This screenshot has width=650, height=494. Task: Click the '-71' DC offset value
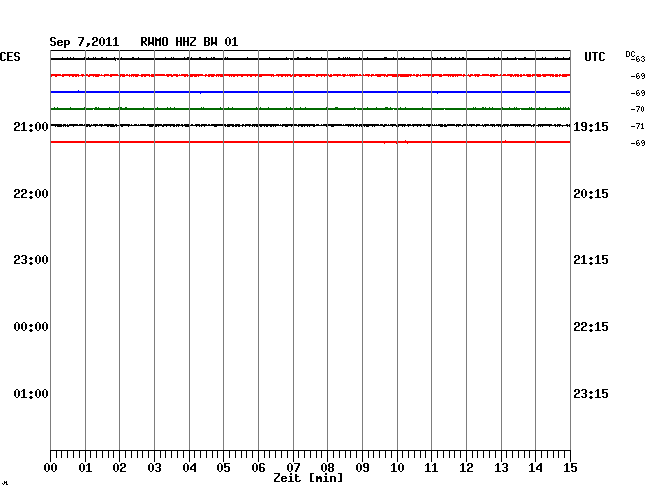click(x=638, y=126)
